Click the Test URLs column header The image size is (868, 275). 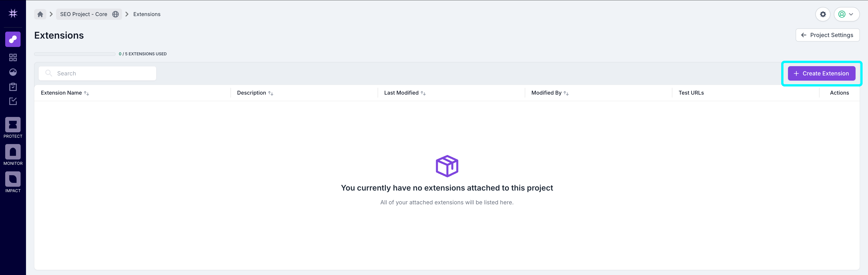coord(691,93)
